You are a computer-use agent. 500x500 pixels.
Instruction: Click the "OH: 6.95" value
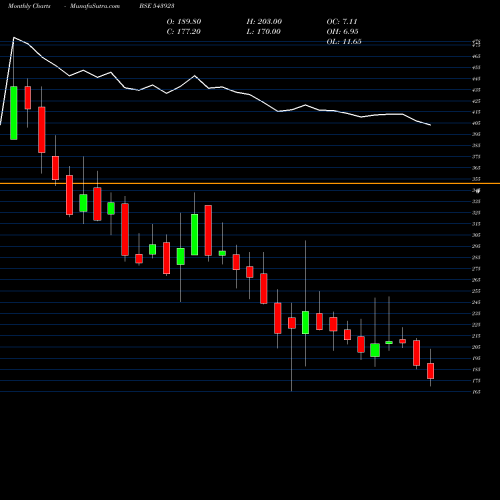(x=342, y=32)
